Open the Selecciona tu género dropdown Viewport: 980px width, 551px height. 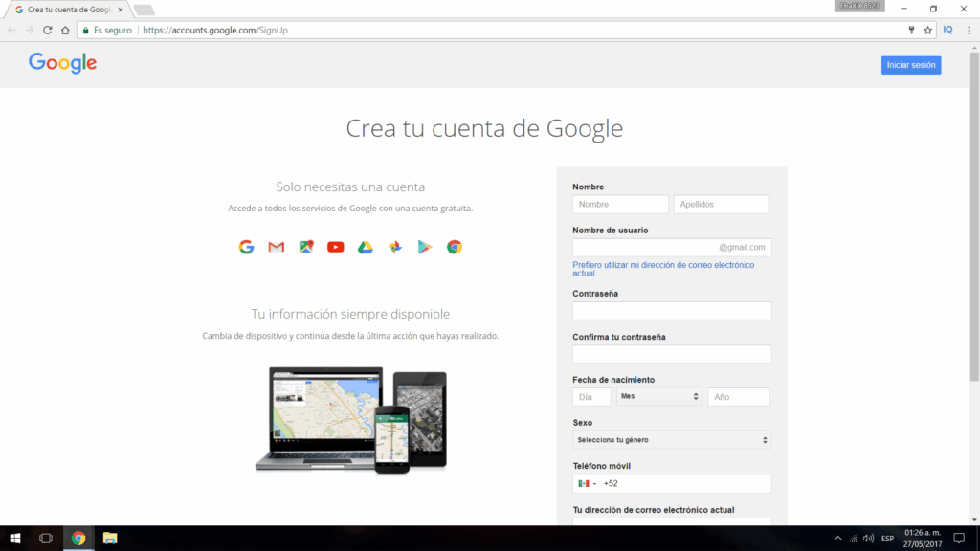click(672, 440)
